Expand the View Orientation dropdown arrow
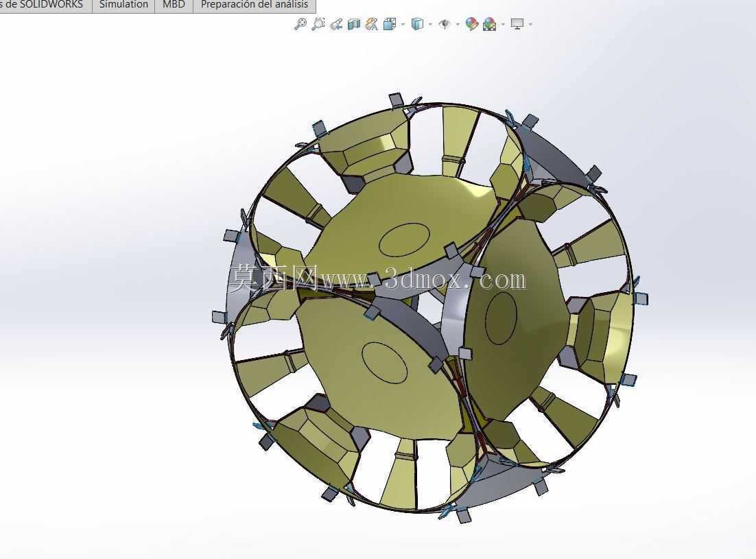 403,24
